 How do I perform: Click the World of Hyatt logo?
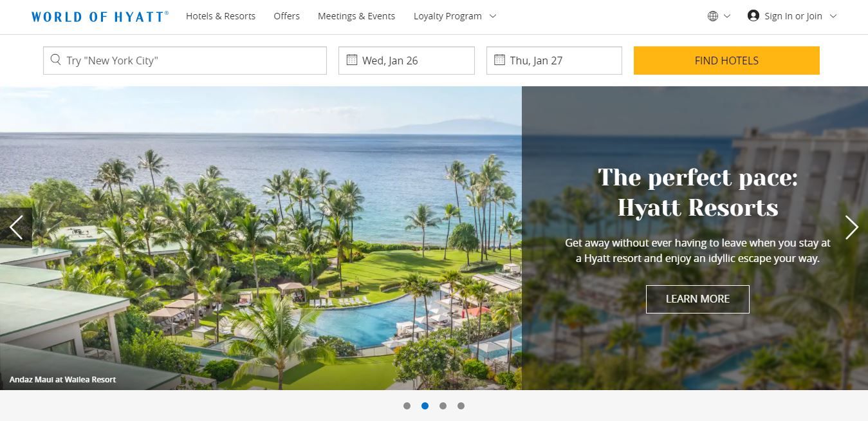click(x=100, y=16)
